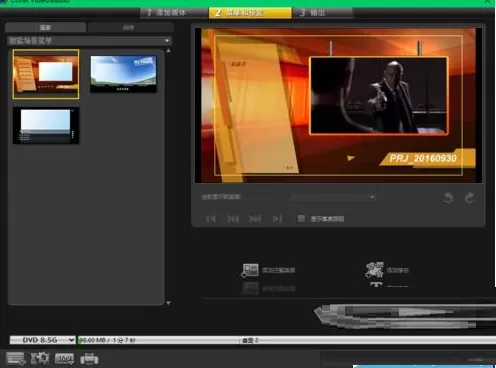Screen dimensions: 496x368
Task: Click the printer disc label icon
Action: [x=89, y=359]
